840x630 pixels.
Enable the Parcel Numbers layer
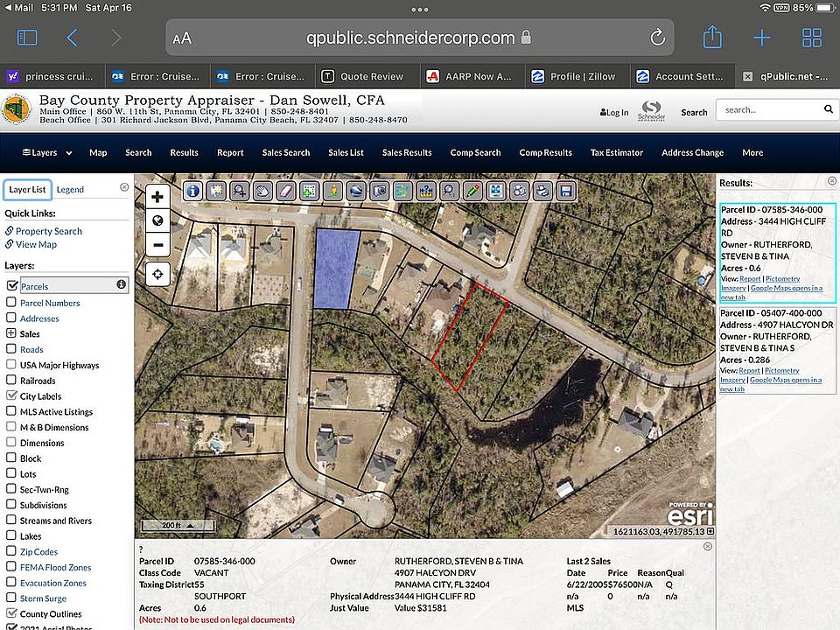[x=11, y=303]
